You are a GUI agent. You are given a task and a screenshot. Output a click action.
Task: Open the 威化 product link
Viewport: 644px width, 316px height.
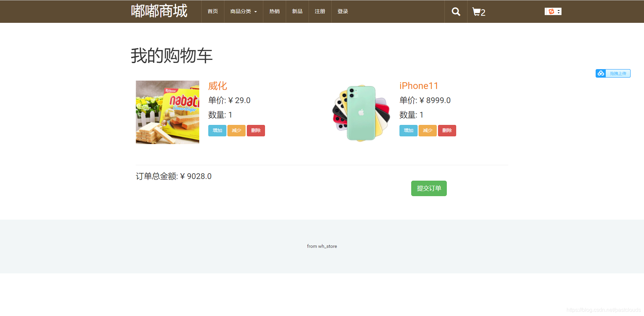[x=218, y=86]
